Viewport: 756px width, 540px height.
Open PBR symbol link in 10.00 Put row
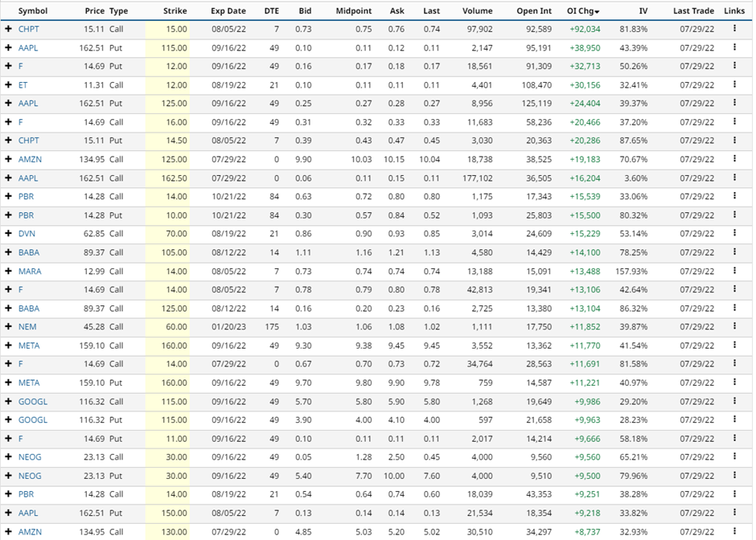point(26,215)
